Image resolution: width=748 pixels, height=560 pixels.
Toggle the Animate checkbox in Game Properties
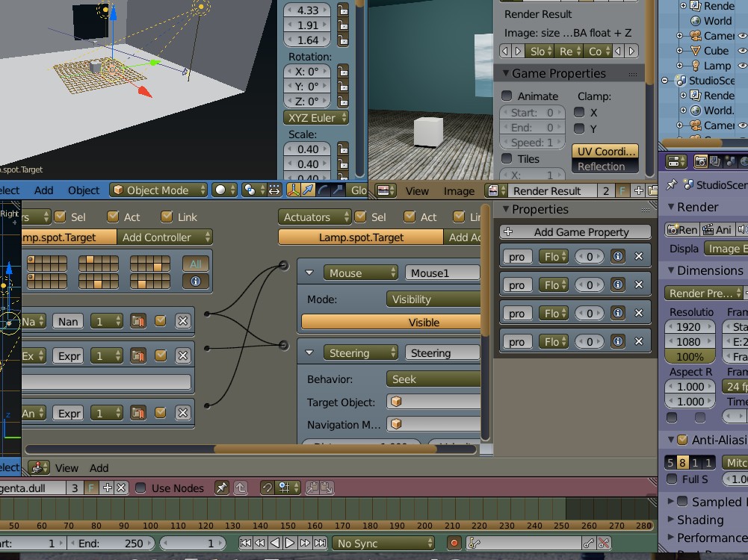tap(507, 96)
